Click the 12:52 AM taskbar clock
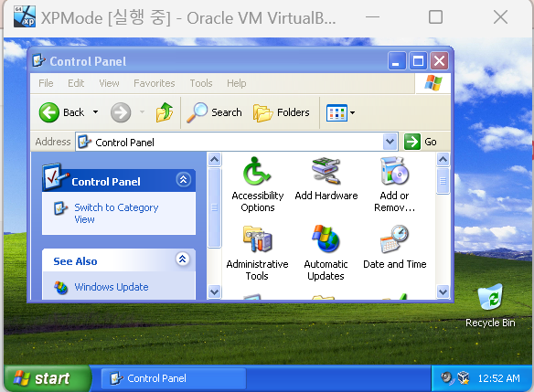Image resolution: width=534 pixels, height=392 pixels. pyautogui.click(x=499, y=378)
